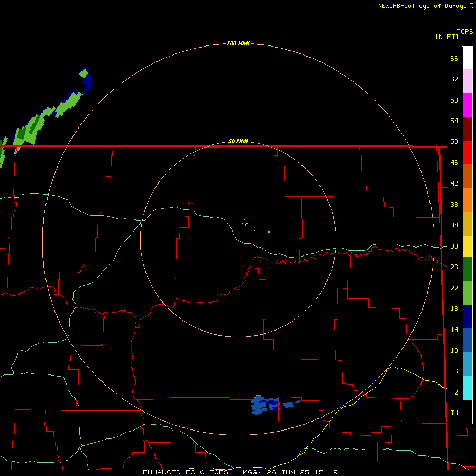The image size is (476, 476).
Task: Click the dark orange 42 kft swatch
Action: (x=467, y=176)
